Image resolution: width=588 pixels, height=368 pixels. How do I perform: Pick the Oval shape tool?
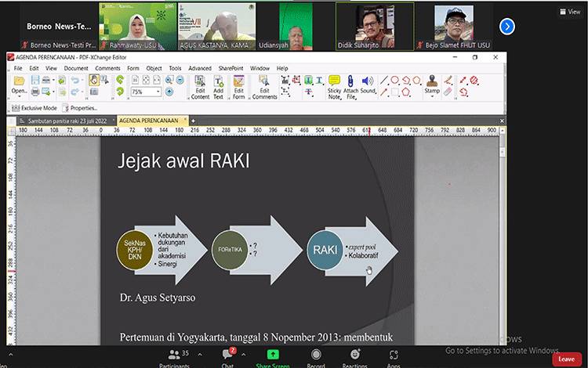(x=394, y=80)
